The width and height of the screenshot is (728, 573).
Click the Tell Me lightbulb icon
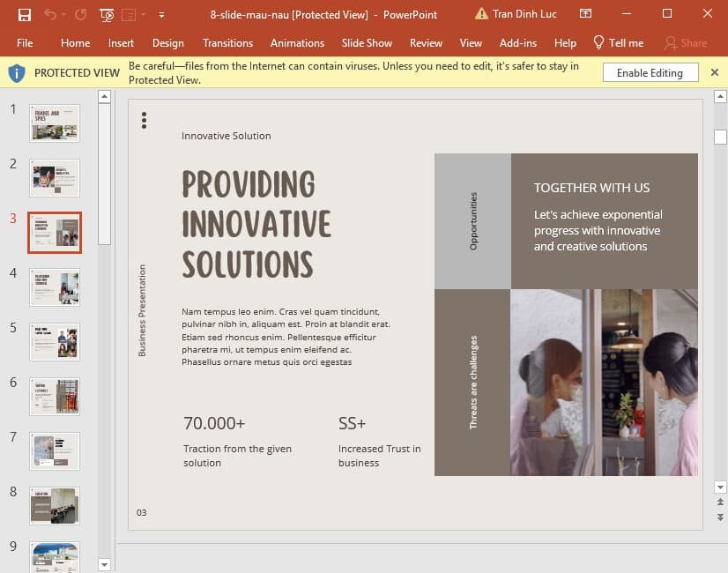[600, 42]
